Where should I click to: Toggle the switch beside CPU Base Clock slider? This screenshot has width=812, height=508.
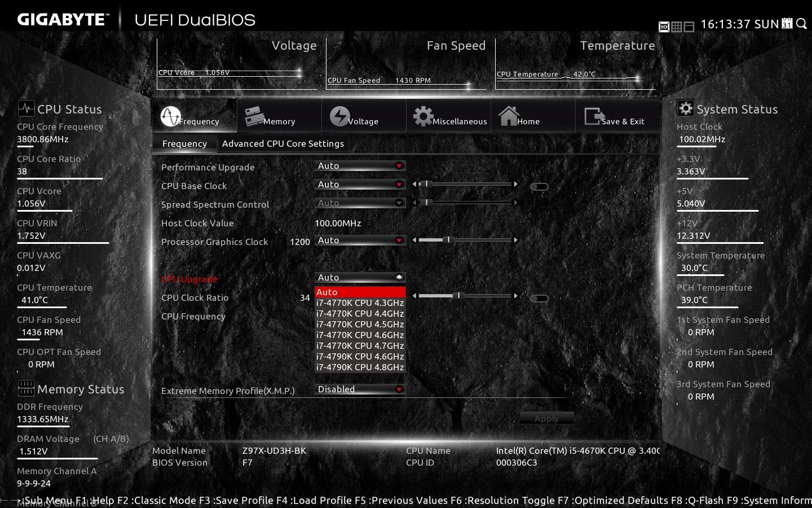pyautogui.click(x=539, y=186)
